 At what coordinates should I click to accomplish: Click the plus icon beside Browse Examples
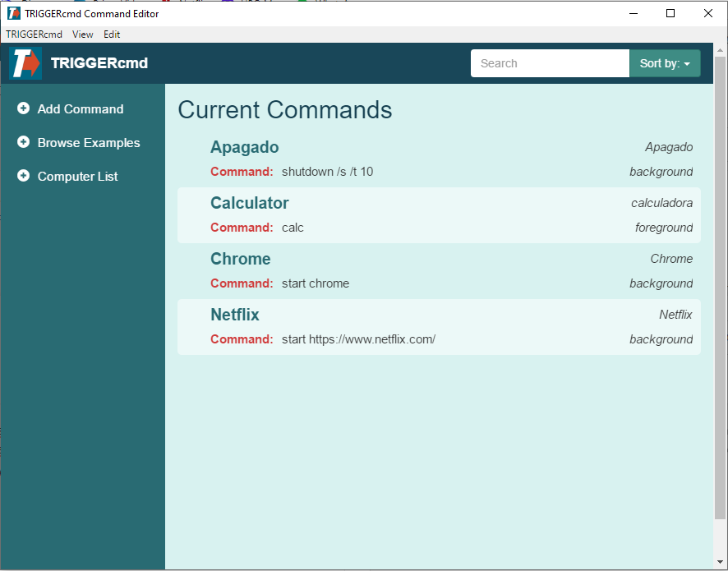point(23,142)
